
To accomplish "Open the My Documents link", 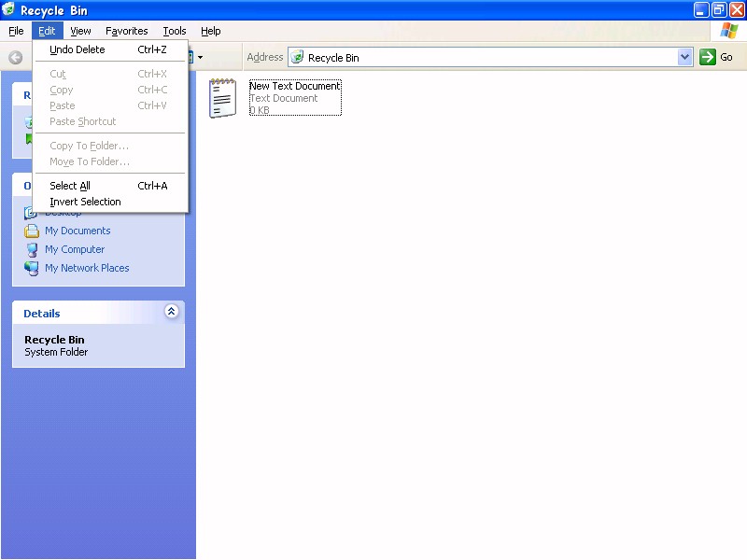I will [x=78, y=231].
